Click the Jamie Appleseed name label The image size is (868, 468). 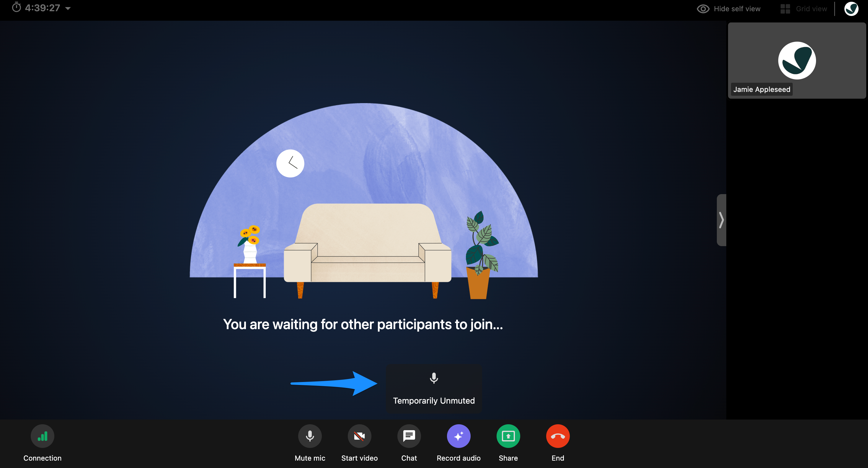[761, 89]
